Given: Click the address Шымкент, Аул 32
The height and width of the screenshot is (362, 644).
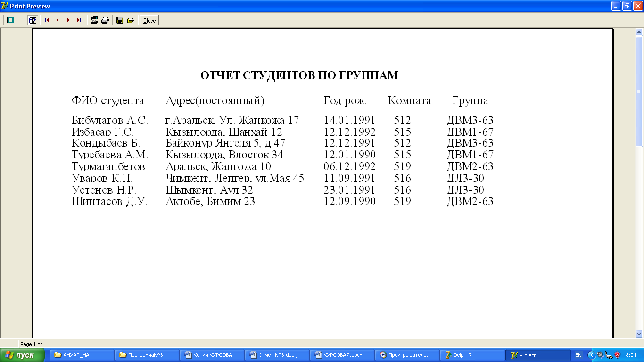Looking at the screenshot, I should tap(209, 190).
